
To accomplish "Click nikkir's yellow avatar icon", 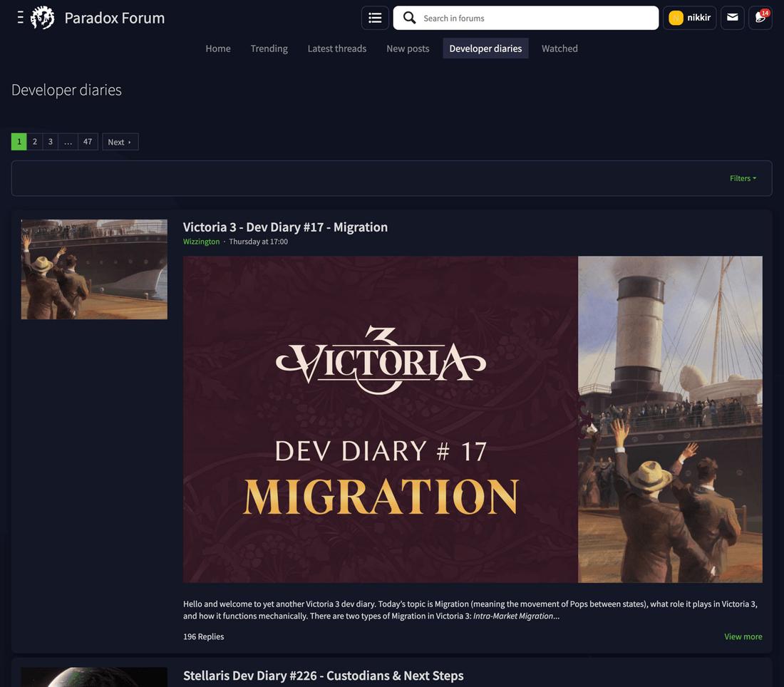I will coord(676,18).
